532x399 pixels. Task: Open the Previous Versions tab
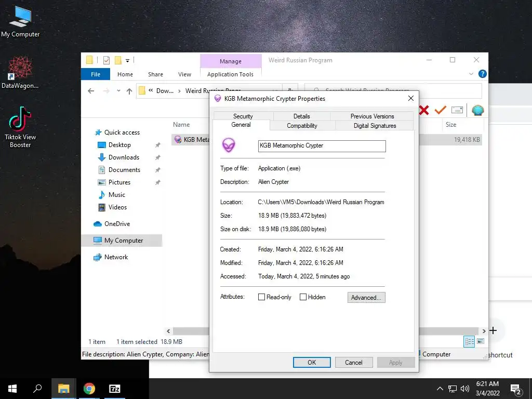click(372, 116)
